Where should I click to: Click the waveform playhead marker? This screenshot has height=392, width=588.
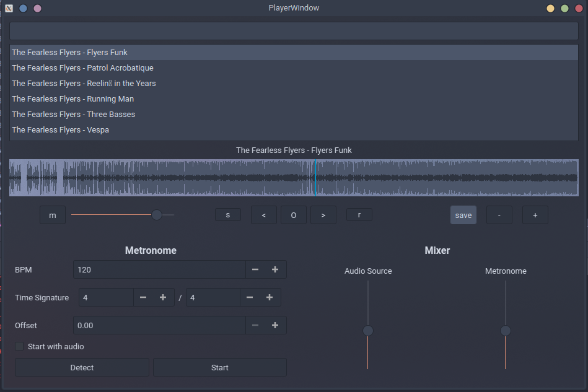315,178
